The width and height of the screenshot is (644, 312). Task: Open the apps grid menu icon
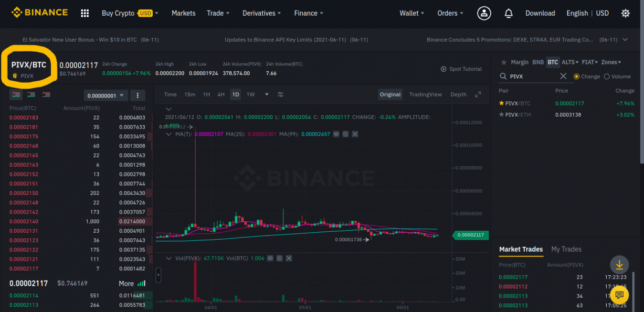85,13
